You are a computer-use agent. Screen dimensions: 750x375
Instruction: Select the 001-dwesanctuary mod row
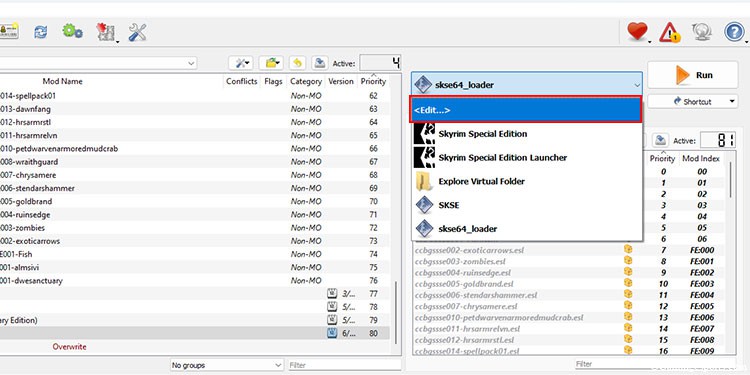195,281
